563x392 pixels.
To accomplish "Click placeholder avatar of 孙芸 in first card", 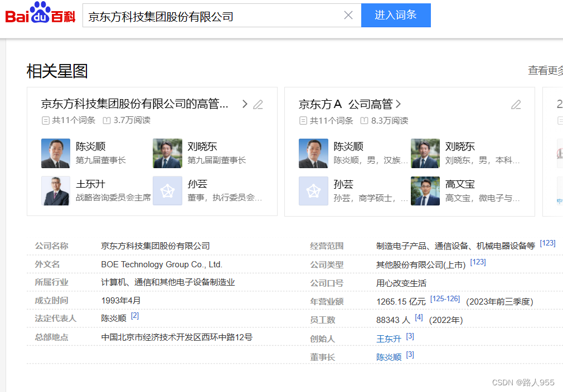I will point(167,191).
